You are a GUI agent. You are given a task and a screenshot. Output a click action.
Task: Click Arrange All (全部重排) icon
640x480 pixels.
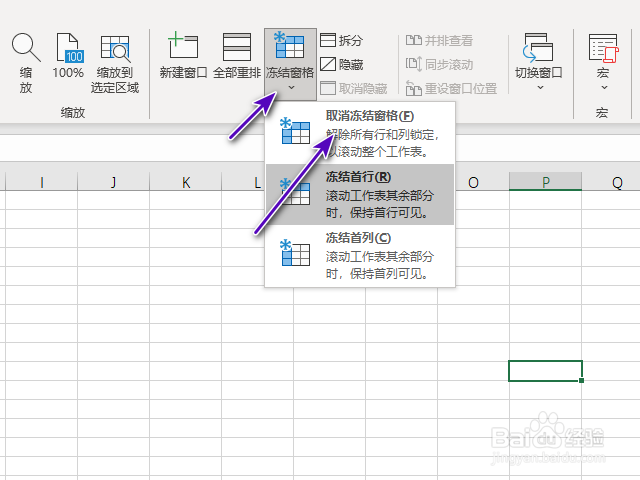[x=237, y=47]
